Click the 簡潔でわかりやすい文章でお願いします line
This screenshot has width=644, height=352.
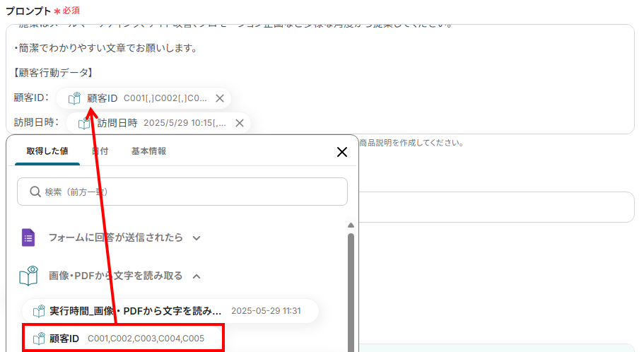[106, 48]
